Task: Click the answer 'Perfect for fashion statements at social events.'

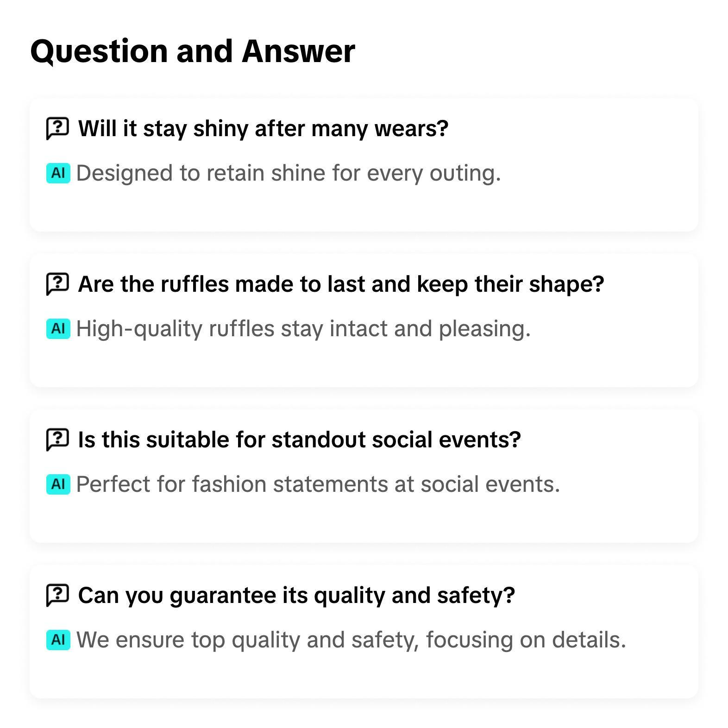Action: [x=318, y=484]
